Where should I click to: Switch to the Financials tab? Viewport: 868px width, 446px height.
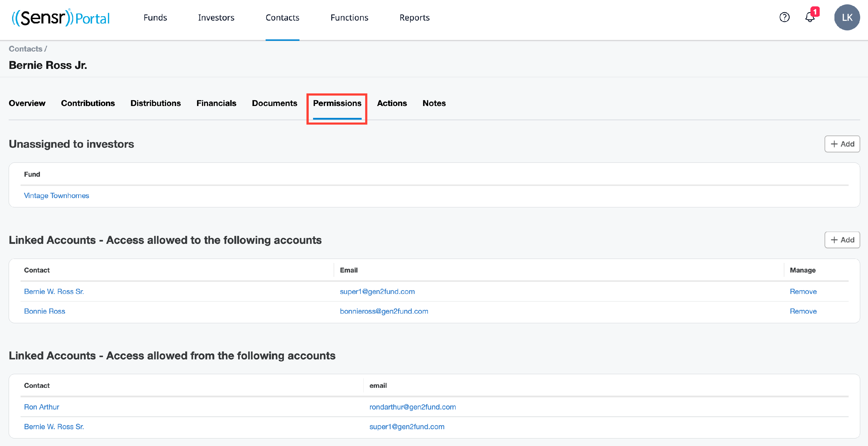(x=216, y=103)
